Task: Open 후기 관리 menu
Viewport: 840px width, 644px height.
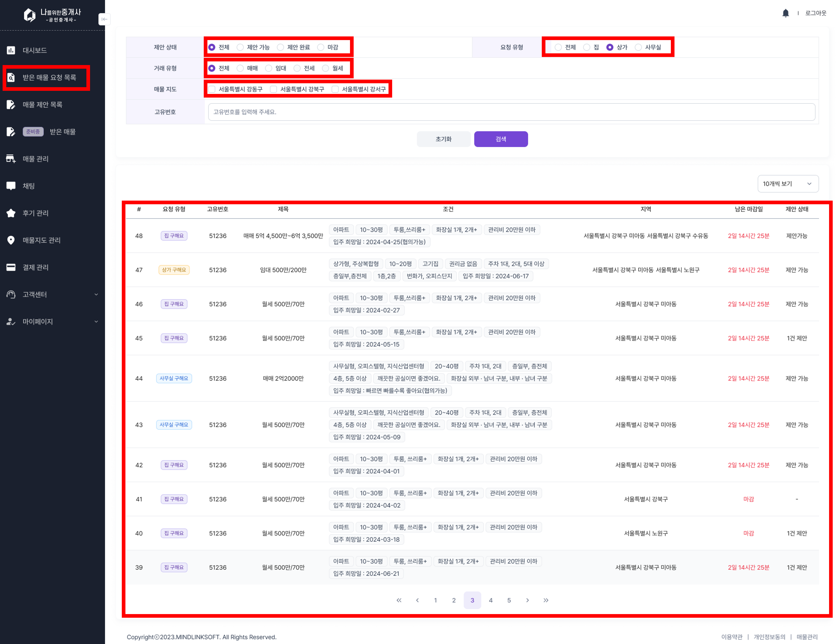Action: [36, 213]
